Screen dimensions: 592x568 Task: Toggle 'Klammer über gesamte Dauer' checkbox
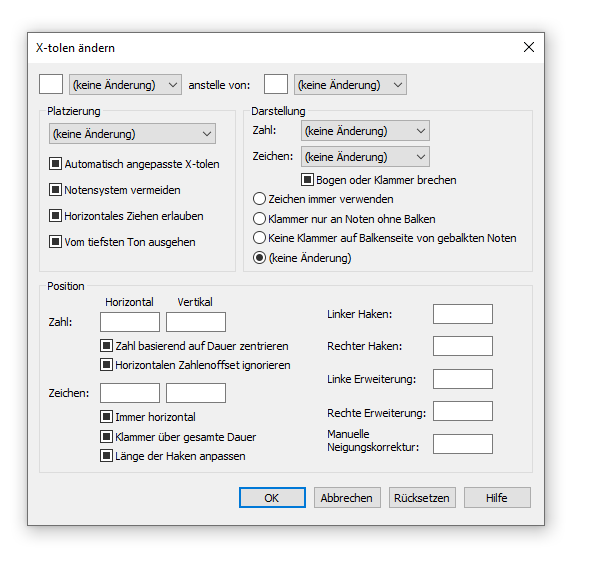pyautogui.click(x=106, y=437)
